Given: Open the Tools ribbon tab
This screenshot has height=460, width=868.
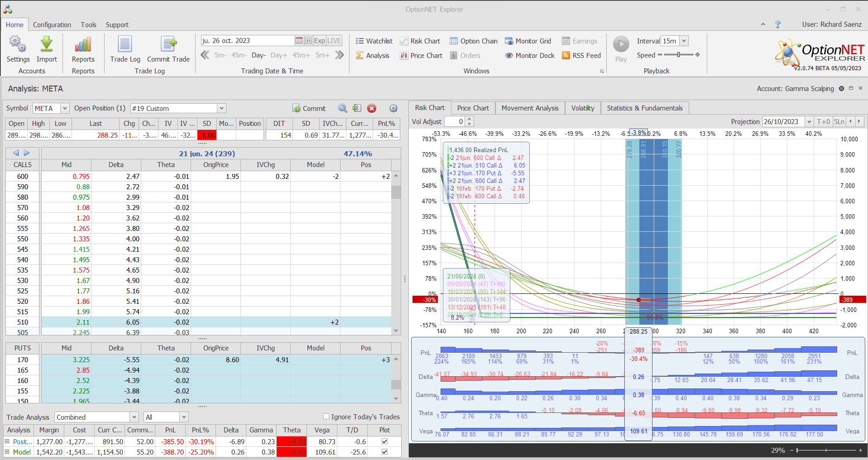Looking at the screenshot, I should [89, 25].
